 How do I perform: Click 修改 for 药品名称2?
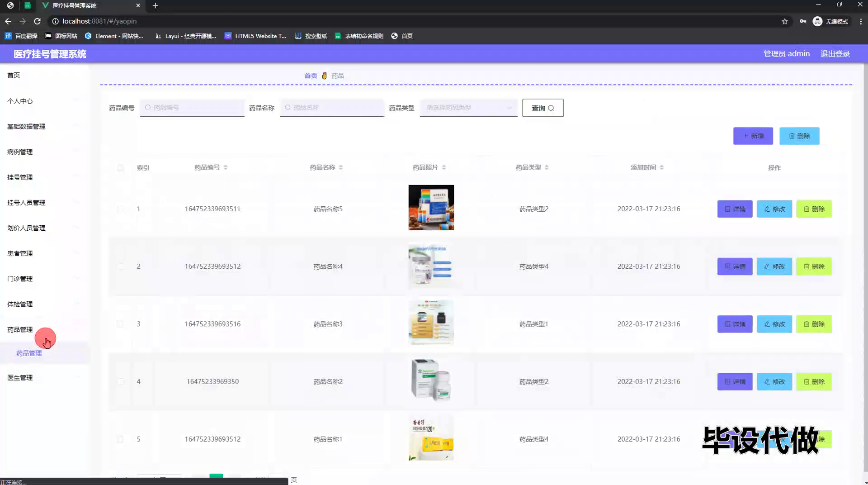point(774,381)
